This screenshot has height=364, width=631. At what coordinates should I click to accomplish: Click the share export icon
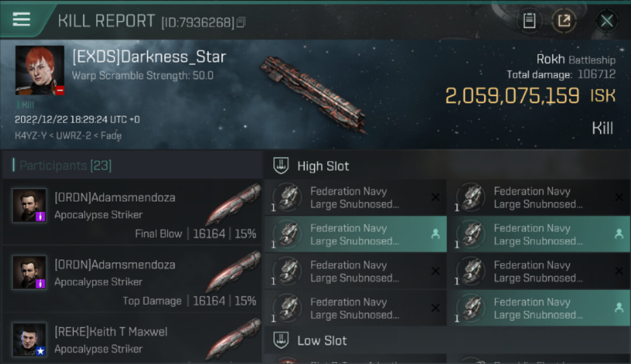pos(564,21)
